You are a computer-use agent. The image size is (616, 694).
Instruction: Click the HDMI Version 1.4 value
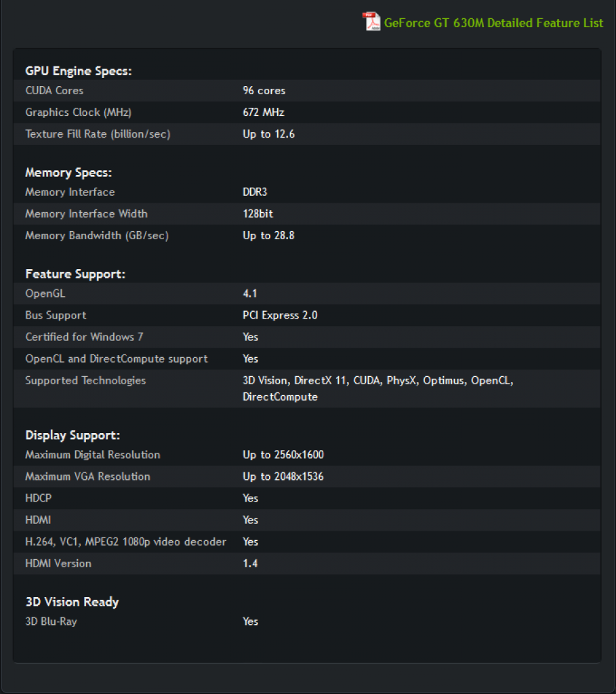(250, 563)
